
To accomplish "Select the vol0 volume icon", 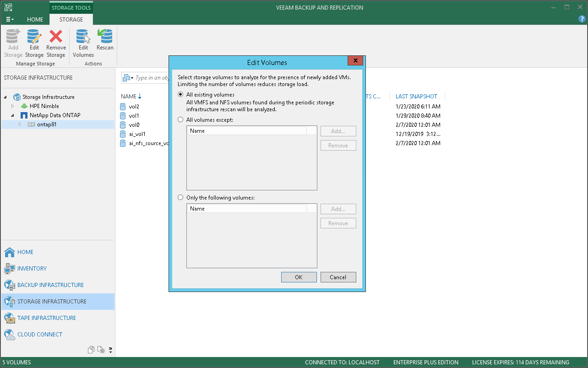I will point(122,125).
